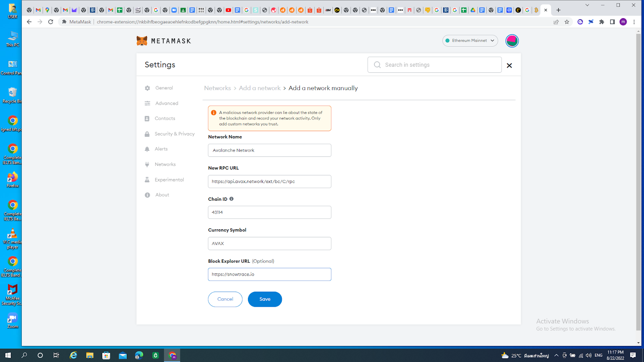Click the New RPC URL input field
Screen dimensions: 644x362
tap(270, 181)
